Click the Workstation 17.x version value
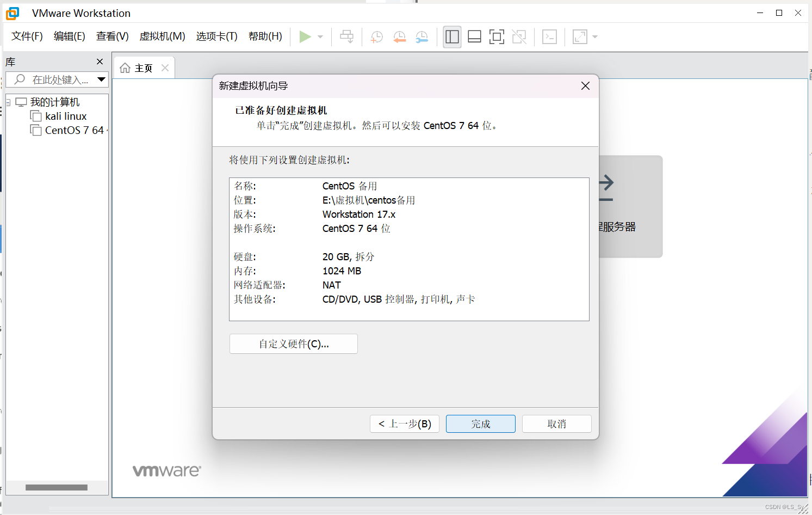Screen dimensions: 812x515 click(x=359, y=214)
